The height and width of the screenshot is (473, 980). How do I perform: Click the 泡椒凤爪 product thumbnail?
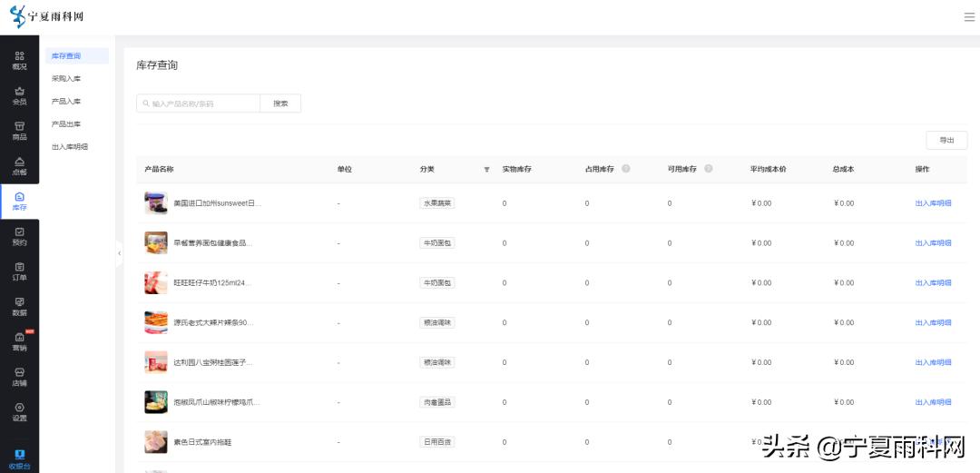[156, 402]
